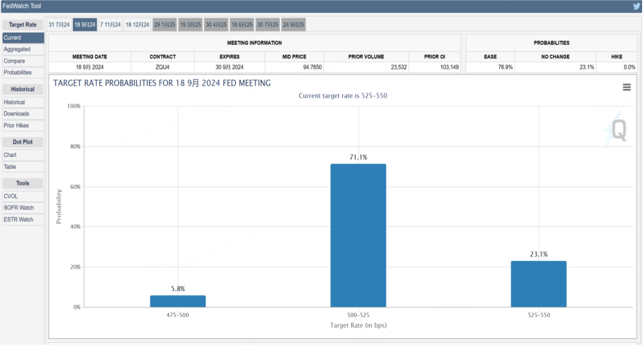
Task: Click the Historical section header
Action: 23,89
